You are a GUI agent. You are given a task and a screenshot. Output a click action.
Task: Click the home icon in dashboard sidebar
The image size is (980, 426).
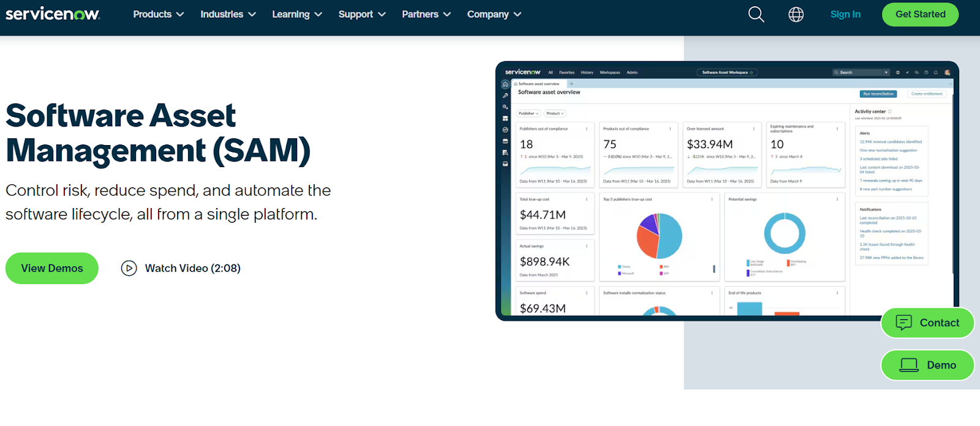[505, 84]
